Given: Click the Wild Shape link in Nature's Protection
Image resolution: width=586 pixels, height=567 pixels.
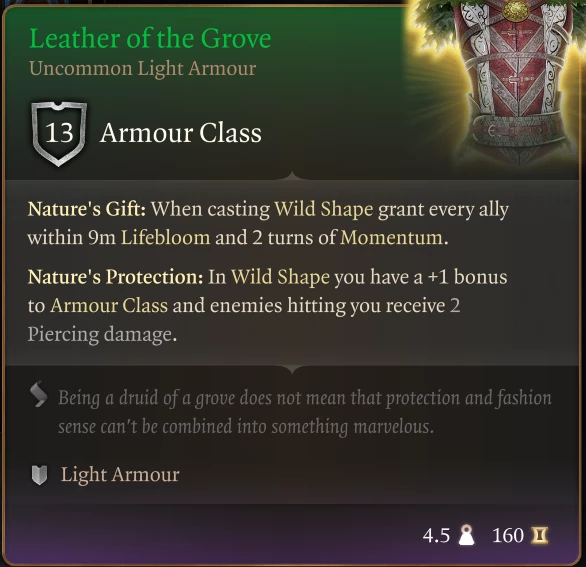Looking at the screenshot, I should [280, 277].
